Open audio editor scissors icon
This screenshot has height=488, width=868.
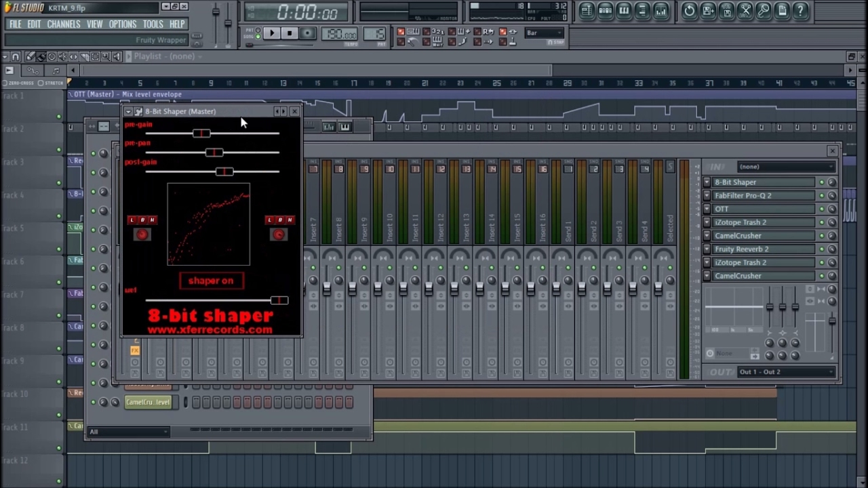745,10
